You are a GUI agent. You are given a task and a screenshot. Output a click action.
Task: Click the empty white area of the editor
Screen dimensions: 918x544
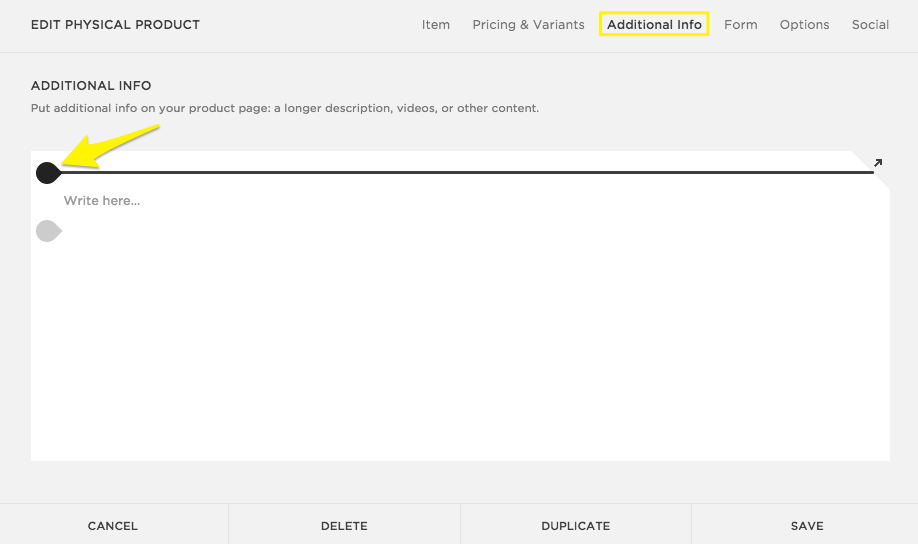pyautogui.click(x=460, y=350)
